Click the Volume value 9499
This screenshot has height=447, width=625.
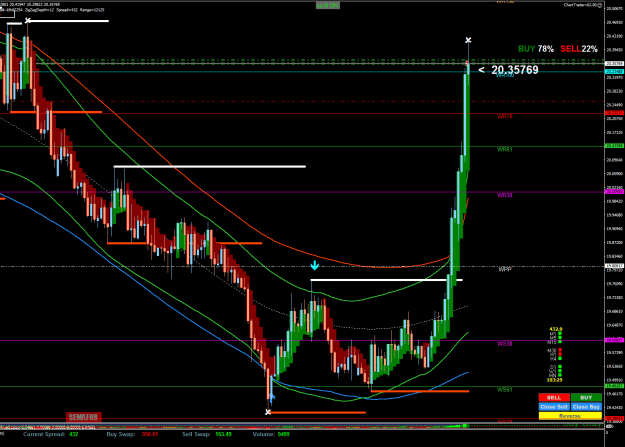point(283,434)
